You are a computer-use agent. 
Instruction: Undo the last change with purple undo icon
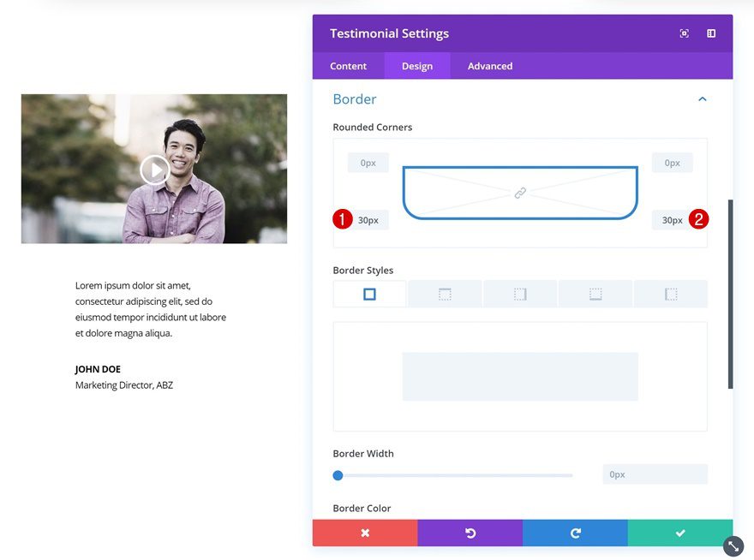point(470,532)
